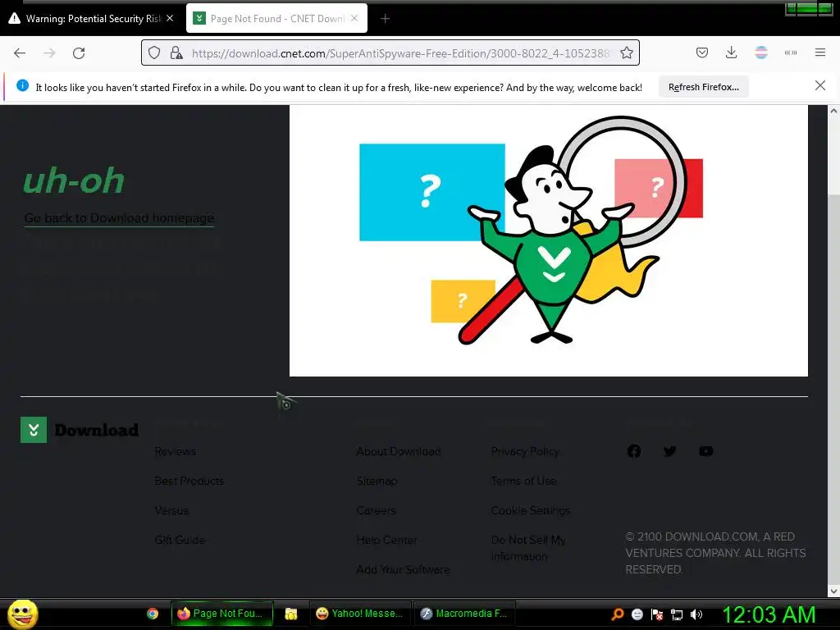The height and width of the screenshot is (630, 840).
Task: Open the tracking protection shield icon
Action: tap(154, 52)
